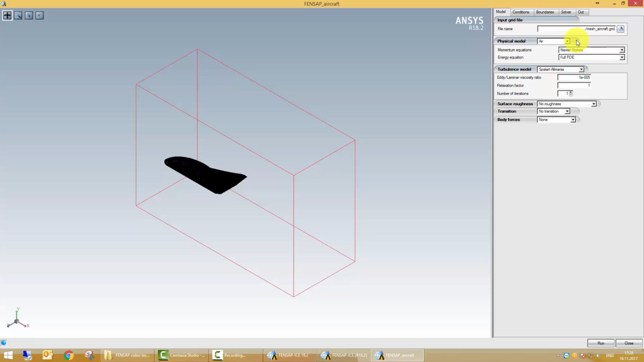Expand the Energy equation dropdown

(x=621, y=57)
